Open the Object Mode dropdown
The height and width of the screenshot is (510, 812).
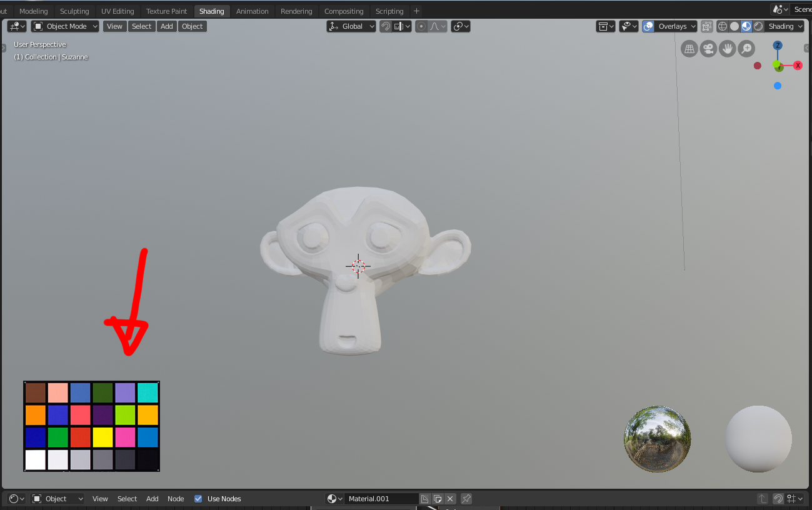coord(65,26)
